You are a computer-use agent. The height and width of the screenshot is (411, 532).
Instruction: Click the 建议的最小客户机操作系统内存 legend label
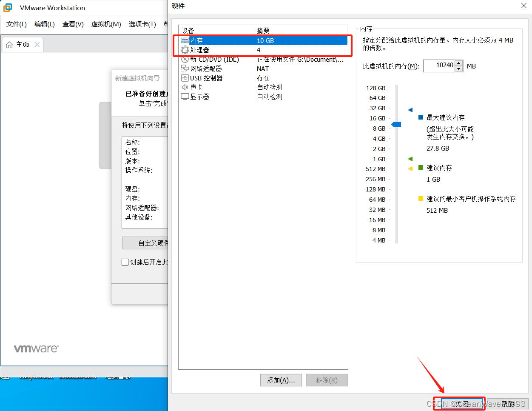pyautogui.click(x=471, y=199)
